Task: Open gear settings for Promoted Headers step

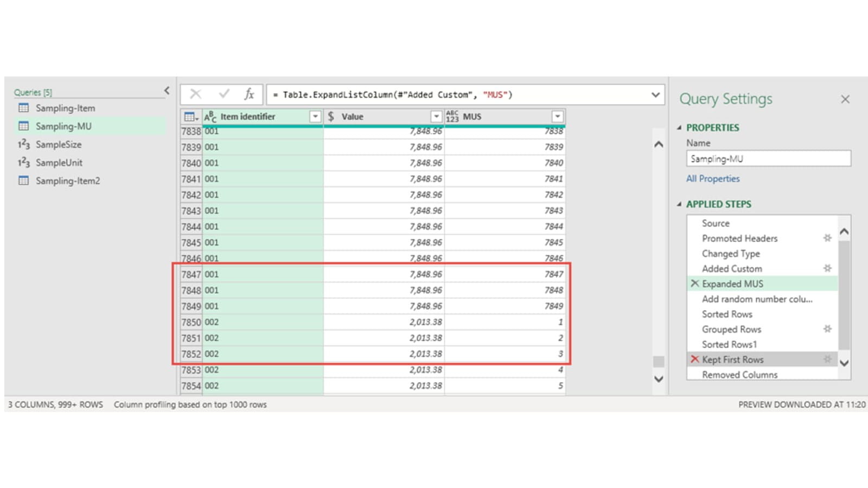Action: (827, 238)
